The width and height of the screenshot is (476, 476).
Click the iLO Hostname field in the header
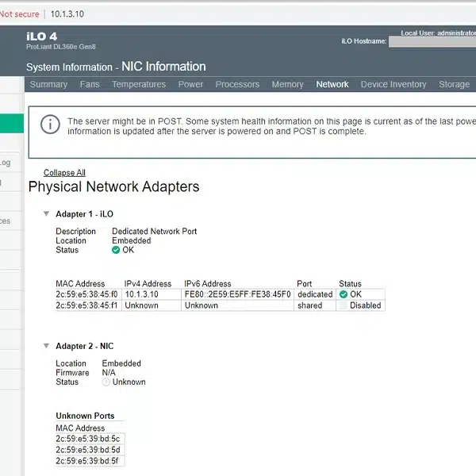point(432,41)
